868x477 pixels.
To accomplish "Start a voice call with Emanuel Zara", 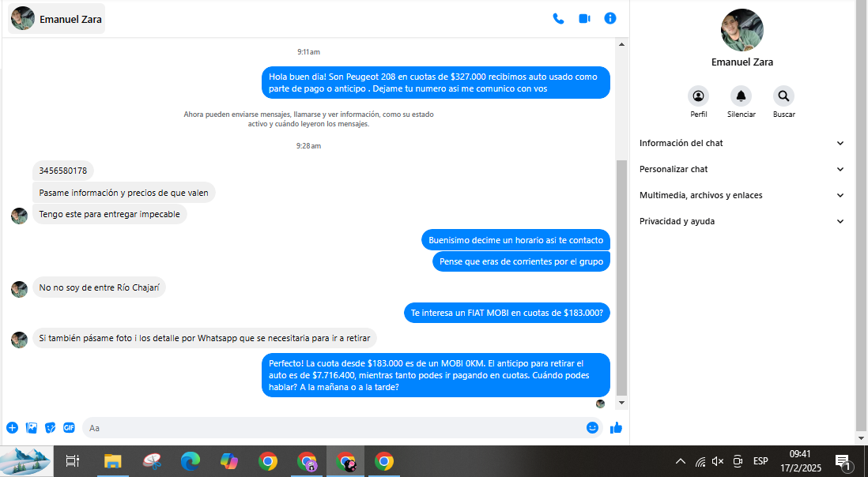I will (x=558, y=19).
